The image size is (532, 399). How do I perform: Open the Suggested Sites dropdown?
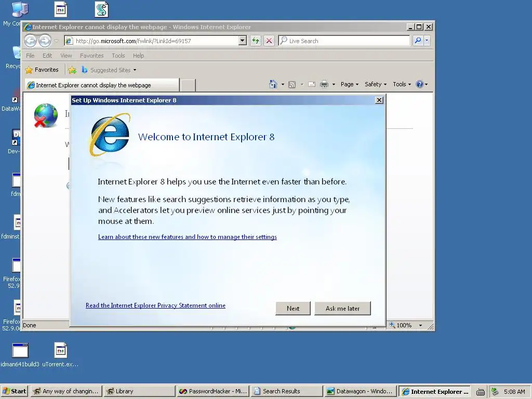109,70
